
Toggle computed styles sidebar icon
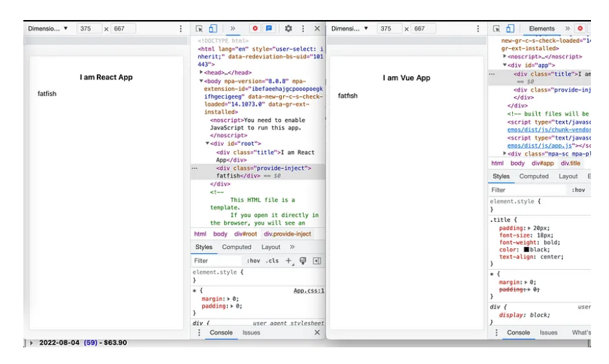tap(317, 260)
